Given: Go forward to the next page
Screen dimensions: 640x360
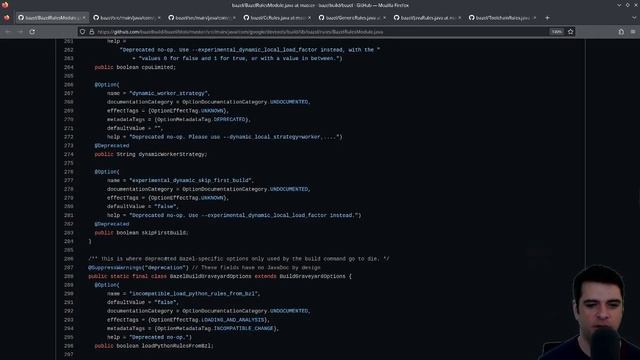Looking at the screenshot, I should tap(20, 31).
